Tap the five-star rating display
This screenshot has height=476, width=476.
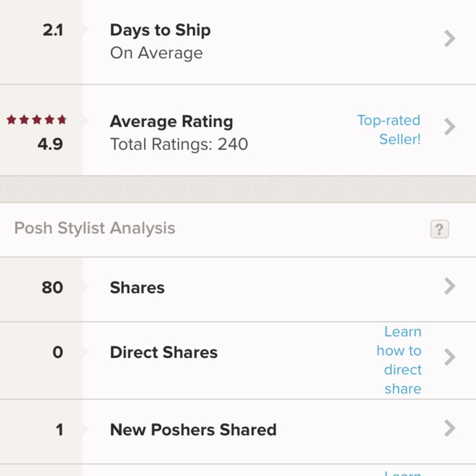36,120
